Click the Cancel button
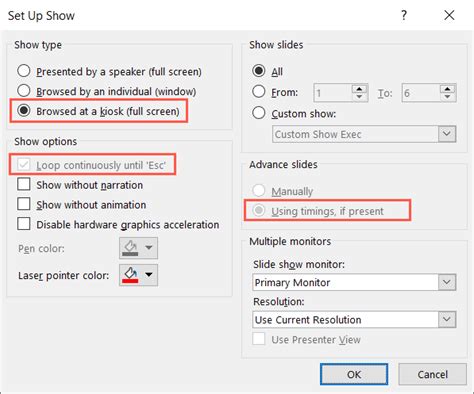The width and height of the screenshot is (474, 394). [x=432, y=374]
